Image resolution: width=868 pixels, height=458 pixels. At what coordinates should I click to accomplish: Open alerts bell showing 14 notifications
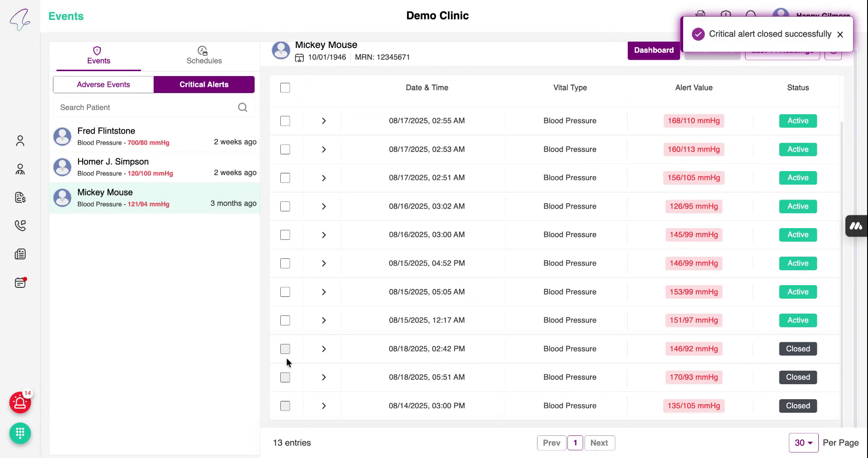point(20,403)
